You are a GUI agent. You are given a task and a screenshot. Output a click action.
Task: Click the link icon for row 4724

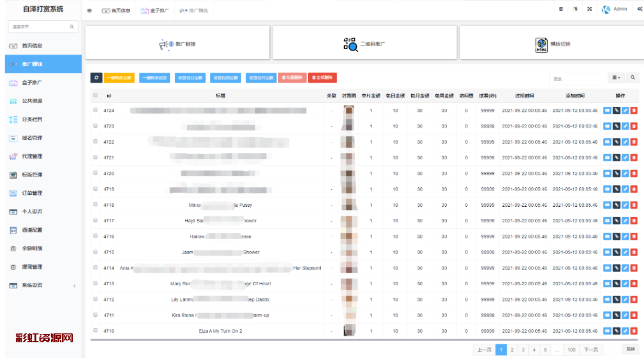616,110
